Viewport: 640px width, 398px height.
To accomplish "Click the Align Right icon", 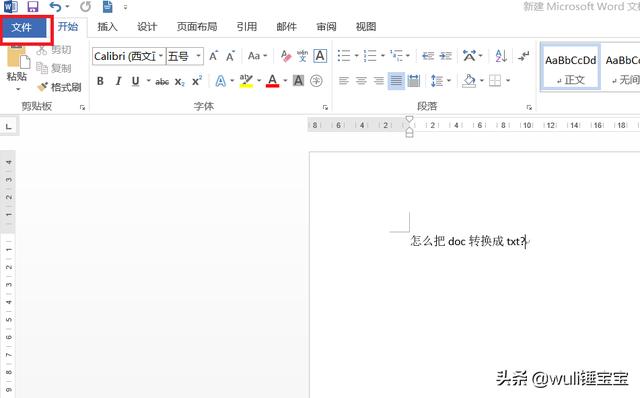I will pos(379,81).
